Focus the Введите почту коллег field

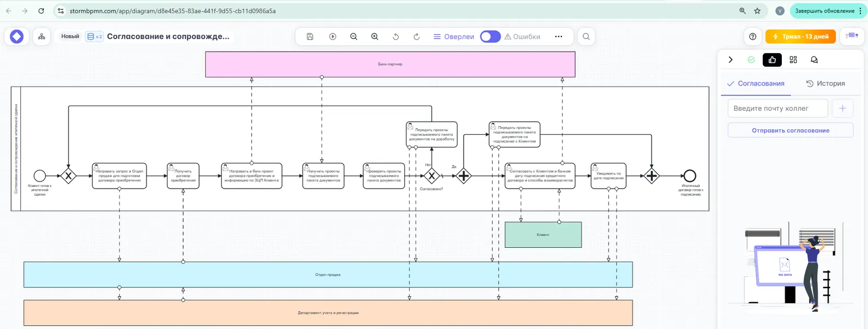click(777, 109)
